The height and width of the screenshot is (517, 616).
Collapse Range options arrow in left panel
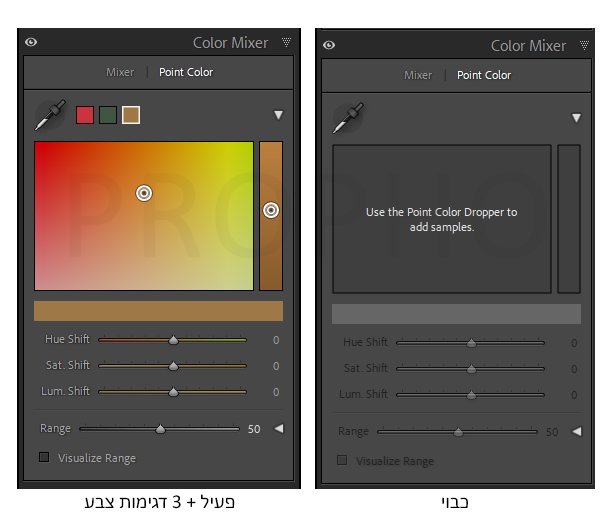pos(279,428)
